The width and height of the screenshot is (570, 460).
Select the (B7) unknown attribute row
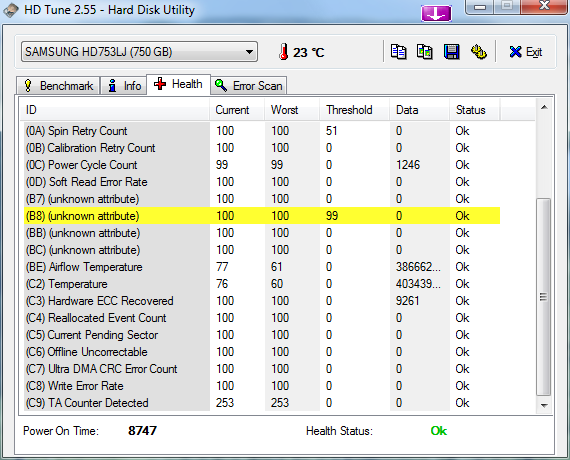coord(262,199)
